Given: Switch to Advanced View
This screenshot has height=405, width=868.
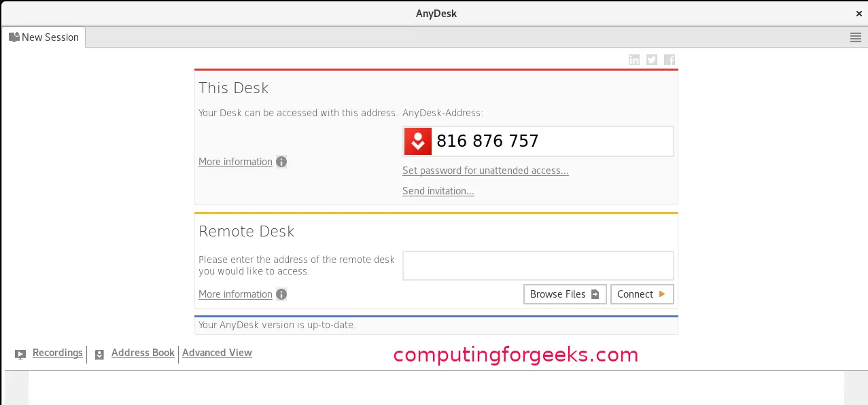Looking at the screenshot, I should pyautogui.click(x=217, y=353).
